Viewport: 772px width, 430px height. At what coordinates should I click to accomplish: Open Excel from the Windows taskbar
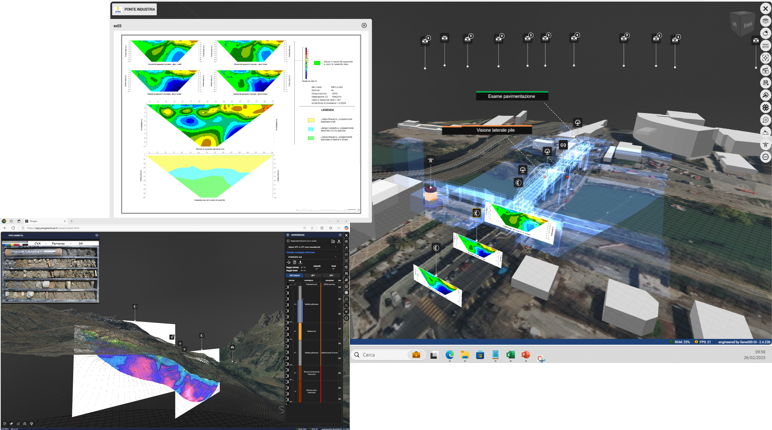(510, 355)
